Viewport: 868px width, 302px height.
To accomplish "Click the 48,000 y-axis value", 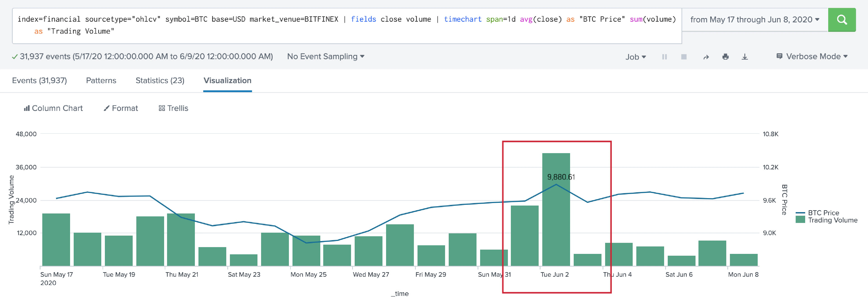I will tap(26, 134).
